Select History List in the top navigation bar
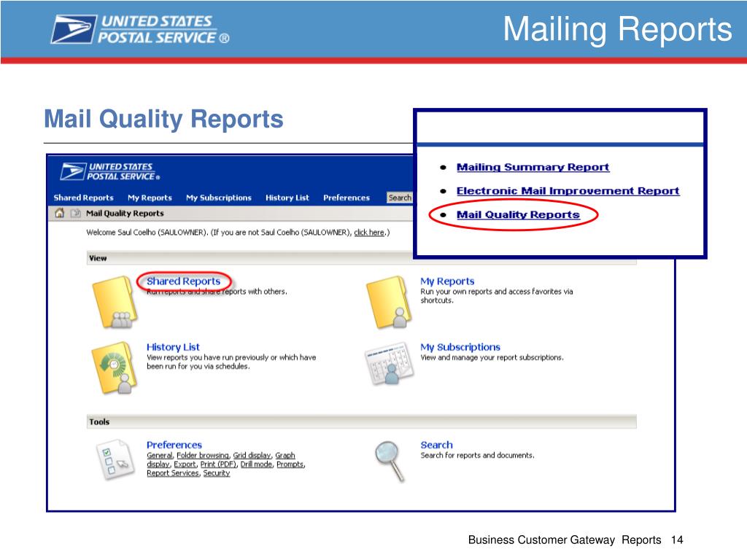 click(287, 198)
